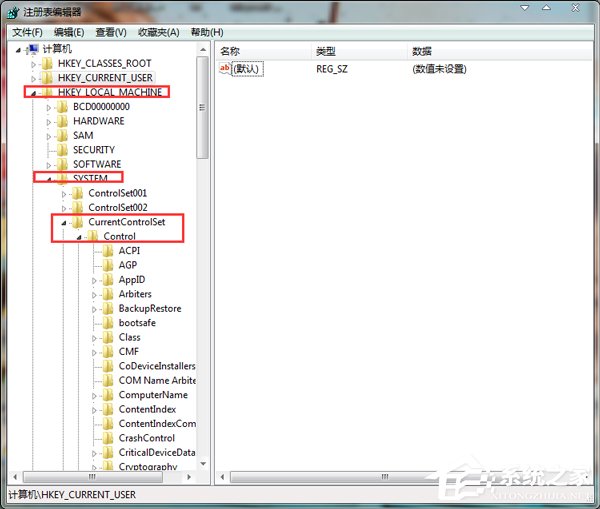Image resolution: width=600 pixels, height=509 pixels.
Task: Expand the SOFTWARE node arrow
Action: (49, 165)
